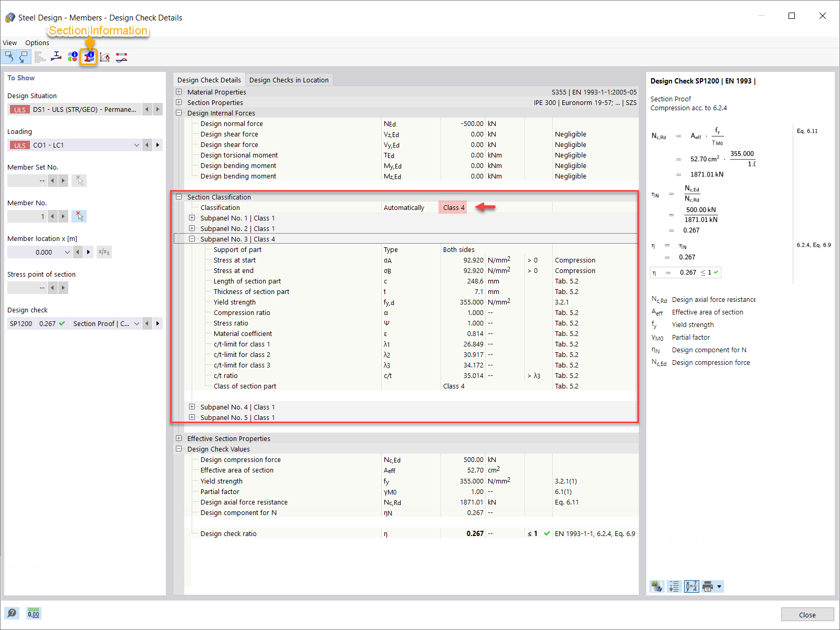Click the fire curve graph toolbar icon
The width and height of the screenshot is (840, 630).
point(105,57)
